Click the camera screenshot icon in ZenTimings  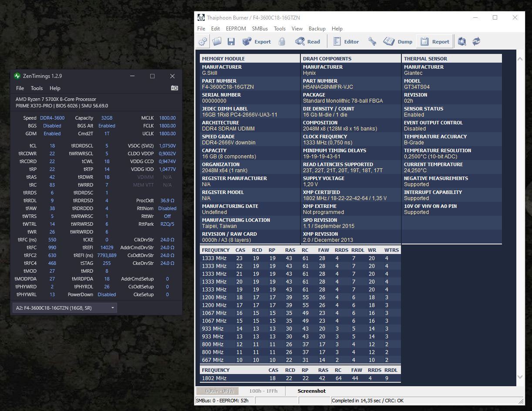[175, 88]
